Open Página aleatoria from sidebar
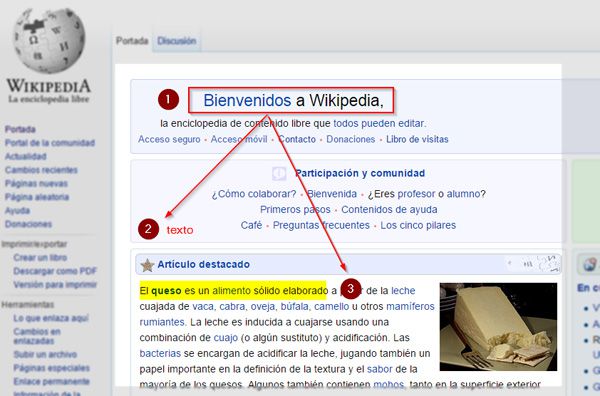600x396 pixels. [37, 197]
